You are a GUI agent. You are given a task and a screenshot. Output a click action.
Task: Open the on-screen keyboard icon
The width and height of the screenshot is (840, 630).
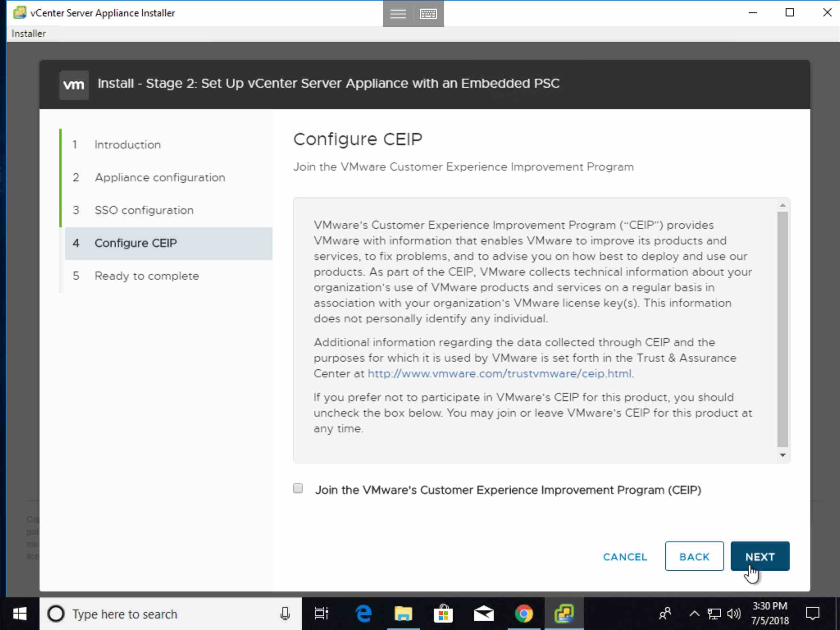[x=428, y=14]
